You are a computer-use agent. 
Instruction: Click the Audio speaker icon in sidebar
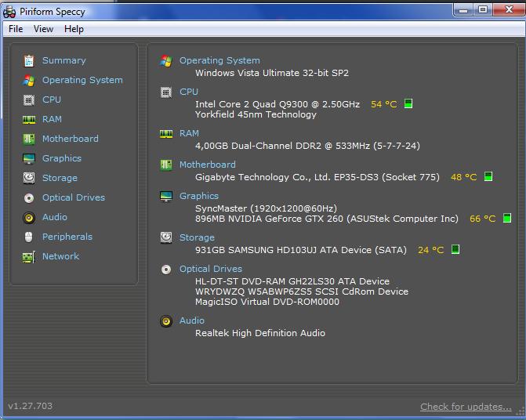tap(29, 218)
